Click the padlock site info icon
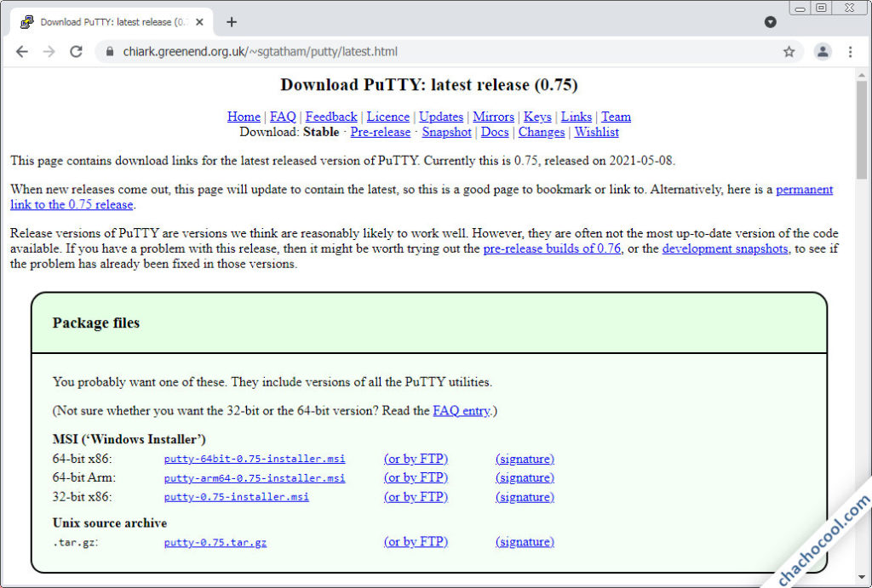The image size is (872, 588). point(109,52)
